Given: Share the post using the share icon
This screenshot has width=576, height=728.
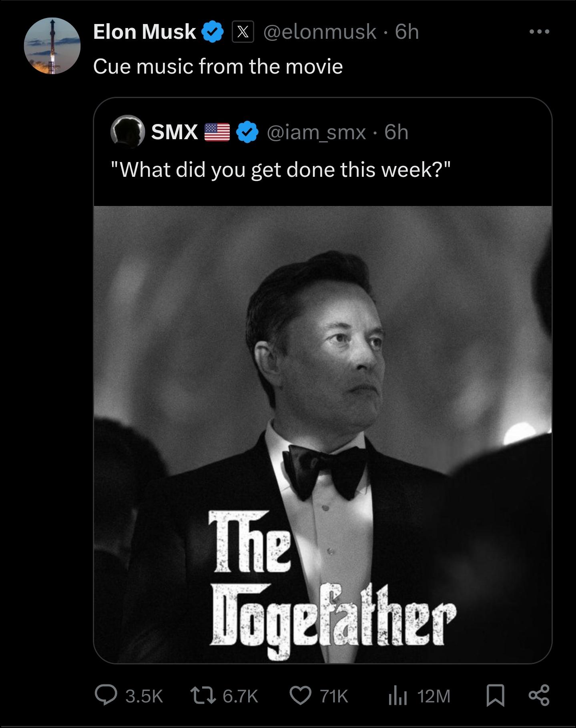Looking at the screenshot, I should coord(539,696).
